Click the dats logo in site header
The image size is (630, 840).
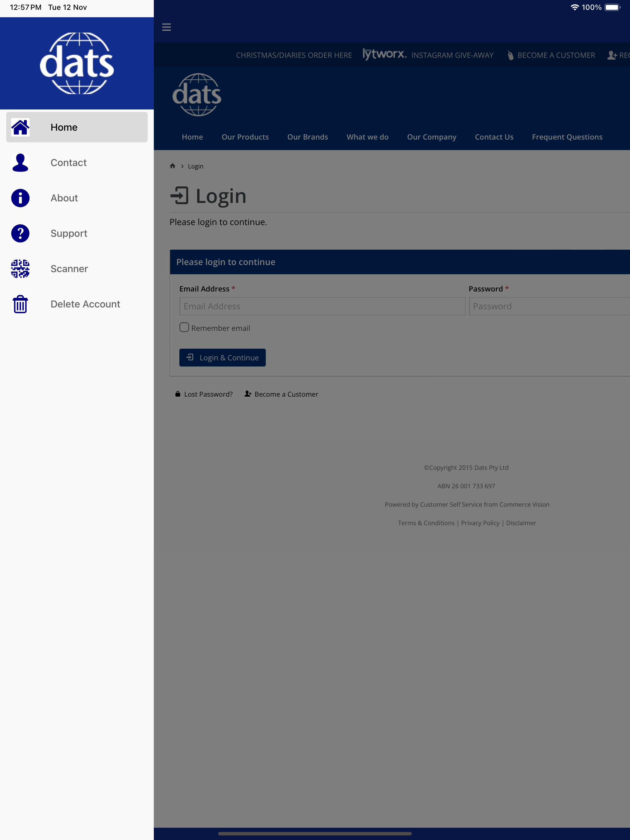197,95
